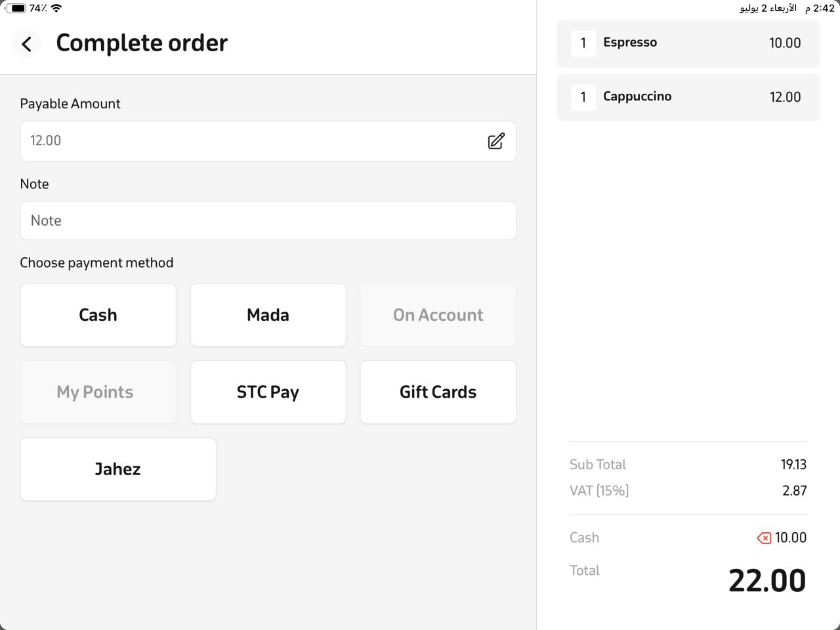Screen dimensions: 840x630
Task: Open the Espresso order line
Action: click(688, 43)
